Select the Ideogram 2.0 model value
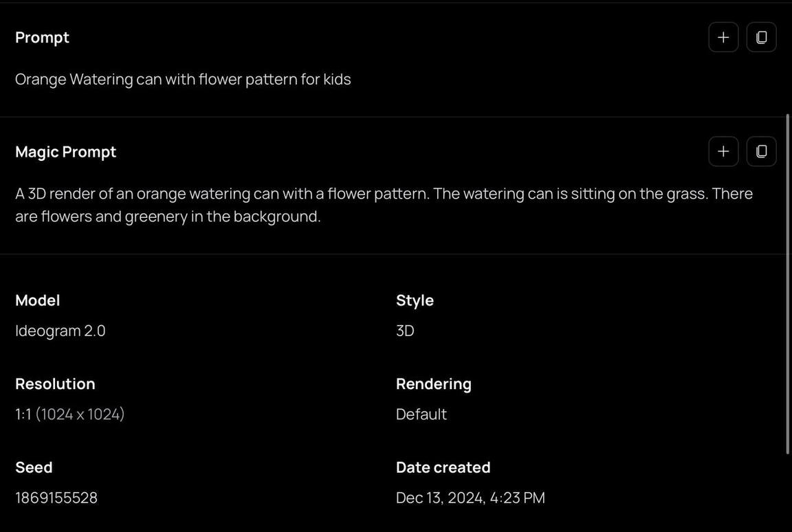This screenshot has height=532, width=792. click(x=60, y=331)
